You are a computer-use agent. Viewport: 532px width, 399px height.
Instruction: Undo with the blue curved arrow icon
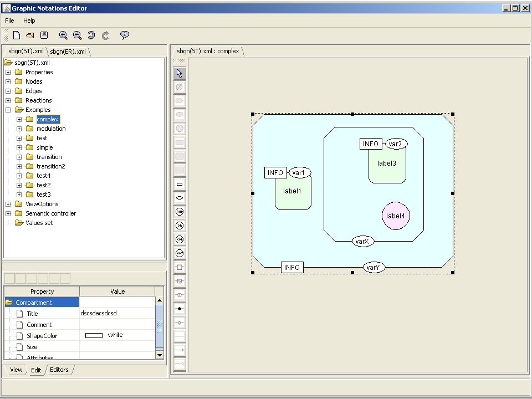[x=91, y=35]
